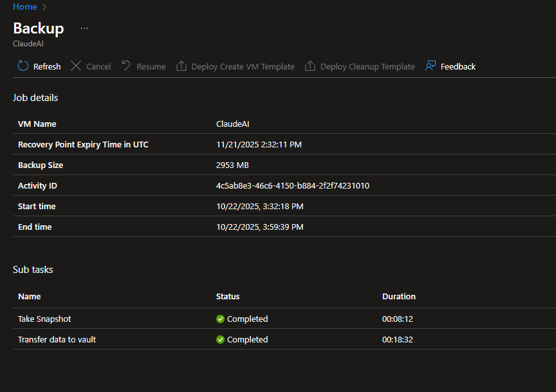Click the Refresh circular arrow icon
556x392 pixels.
point(23,66)
